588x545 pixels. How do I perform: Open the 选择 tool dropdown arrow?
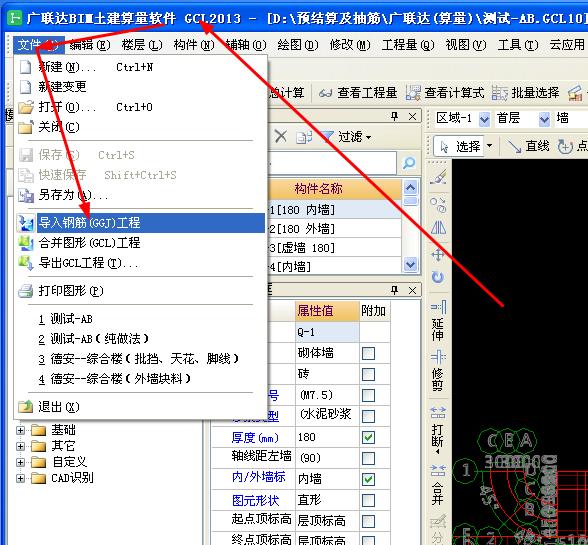(489, 146)
